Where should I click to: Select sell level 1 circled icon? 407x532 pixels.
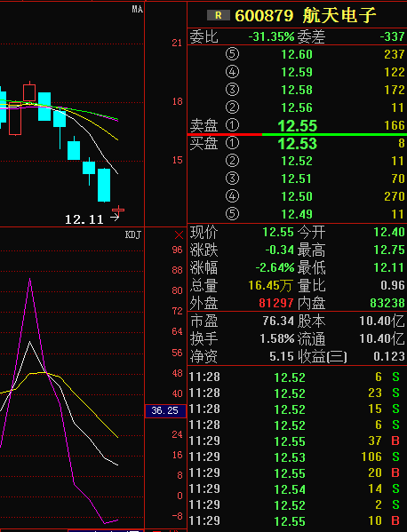pyautogui.click(x=232, y=125)
